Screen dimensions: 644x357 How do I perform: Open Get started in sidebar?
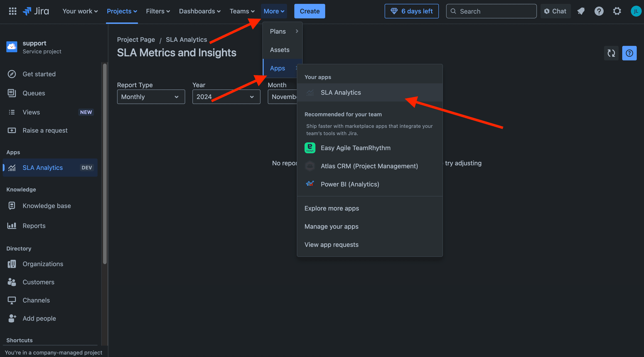point(50,74)
